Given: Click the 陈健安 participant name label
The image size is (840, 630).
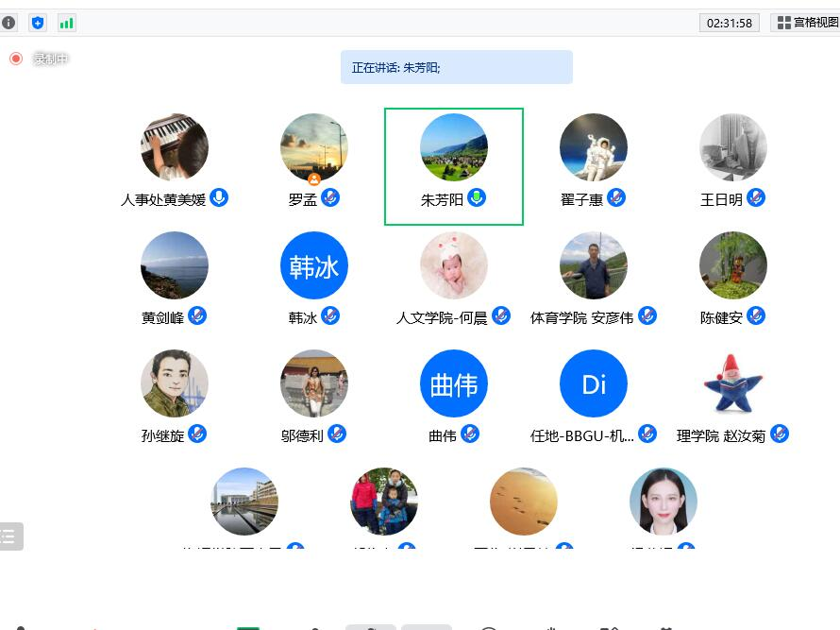Looking at the screenshot, I should tap(721, 318).
